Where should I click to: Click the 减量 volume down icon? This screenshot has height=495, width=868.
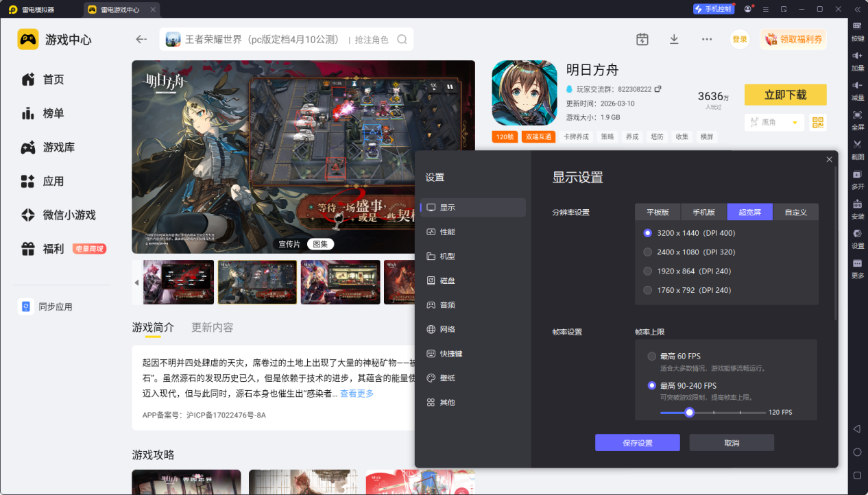(x=857, y=84)
